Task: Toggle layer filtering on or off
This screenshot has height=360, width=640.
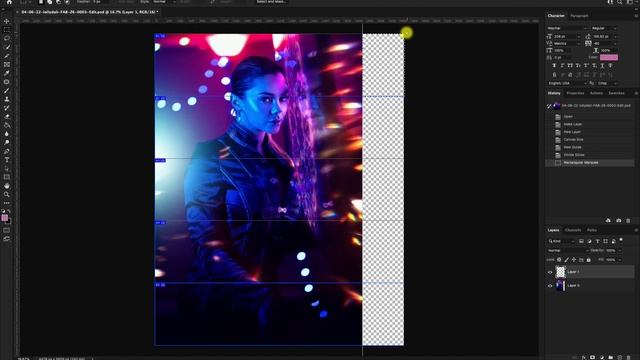Action: (x=621, y=240)
